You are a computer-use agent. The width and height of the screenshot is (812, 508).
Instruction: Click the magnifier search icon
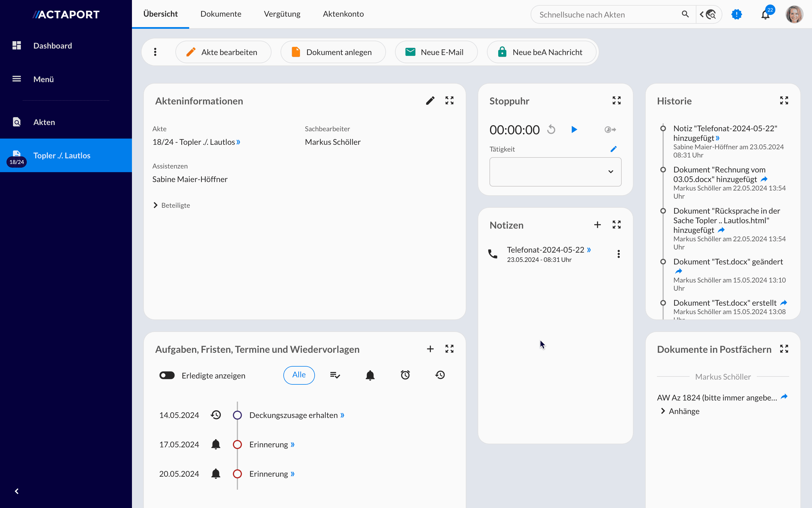pos(685,14)
